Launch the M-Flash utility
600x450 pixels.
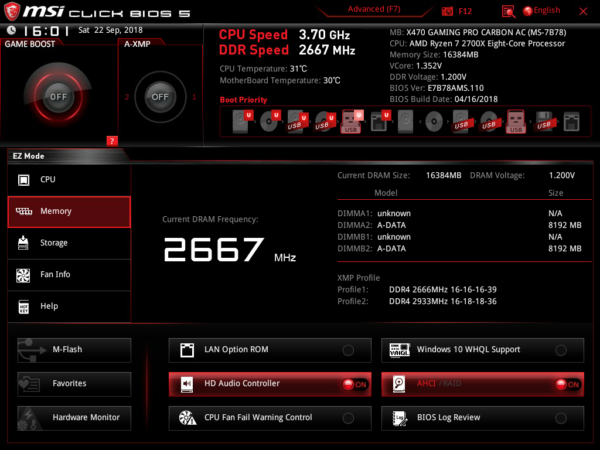tap(74, 350)
